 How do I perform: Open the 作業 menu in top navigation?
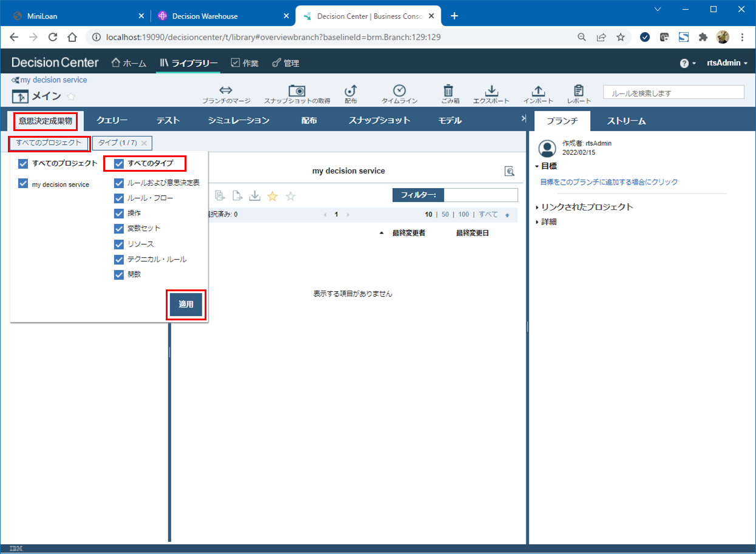tap(244, 63)
